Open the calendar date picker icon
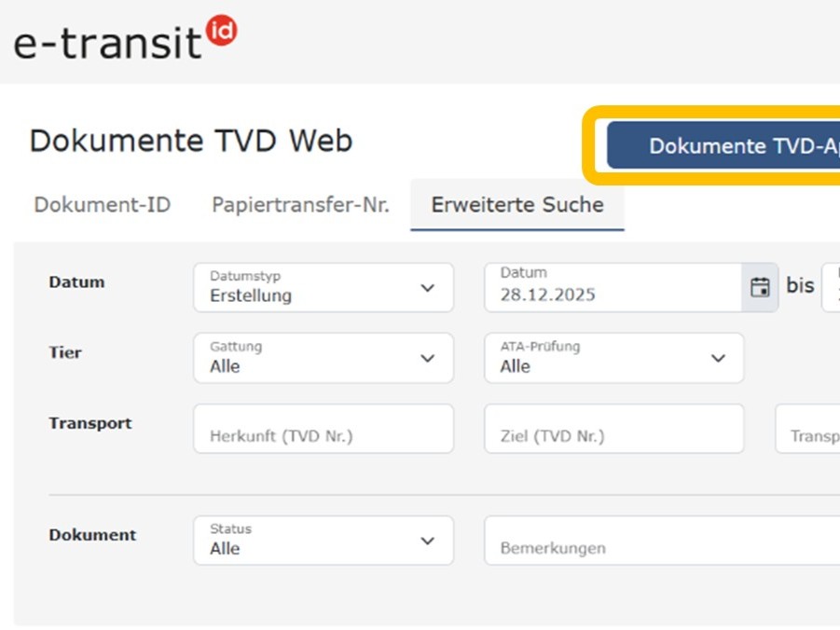 (x=760, y=287)
